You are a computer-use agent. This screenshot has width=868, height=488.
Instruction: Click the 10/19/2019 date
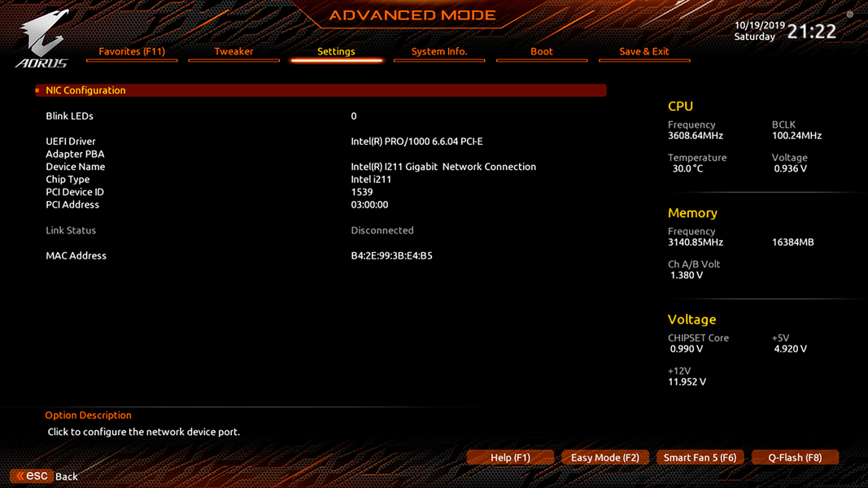click(x=760, y=25)
